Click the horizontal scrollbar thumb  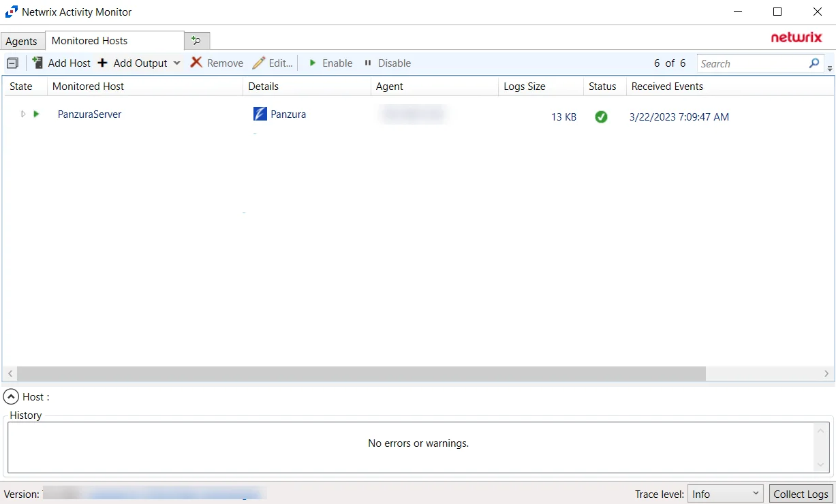361,374
